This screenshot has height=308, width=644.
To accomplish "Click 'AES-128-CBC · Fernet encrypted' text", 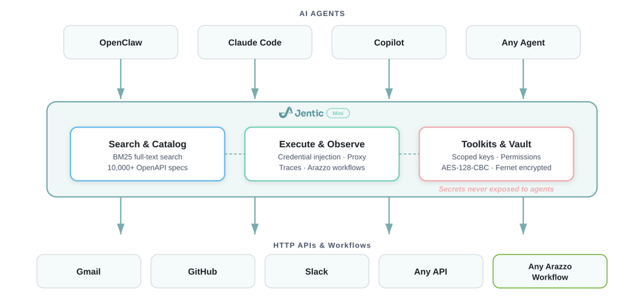I will 496,167.
